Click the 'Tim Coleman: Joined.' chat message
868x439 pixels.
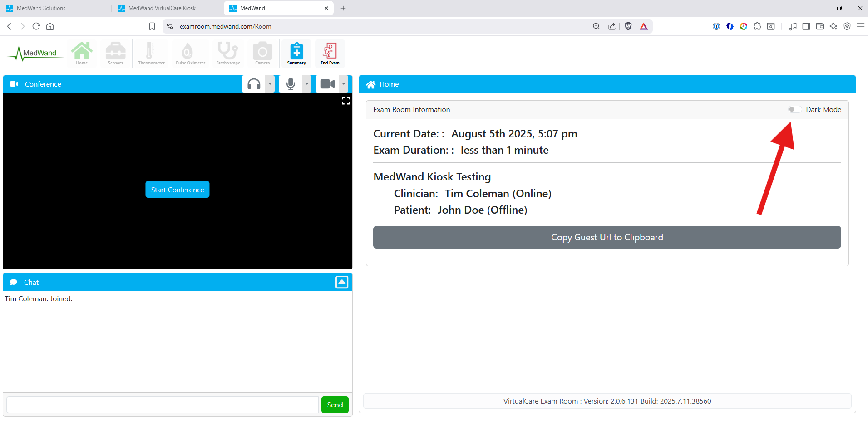tap(39, 298)
